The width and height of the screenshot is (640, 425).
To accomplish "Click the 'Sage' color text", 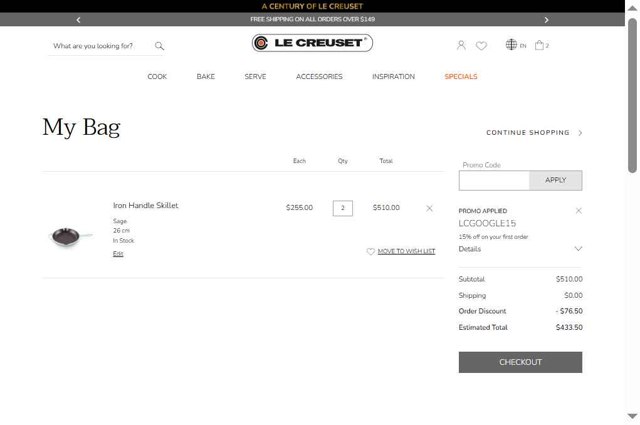I will [120, 221].
